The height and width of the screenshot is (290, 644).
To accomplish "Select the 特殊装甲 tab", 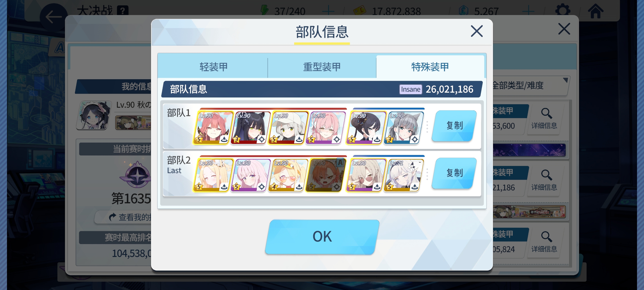I will click(430, 67).
